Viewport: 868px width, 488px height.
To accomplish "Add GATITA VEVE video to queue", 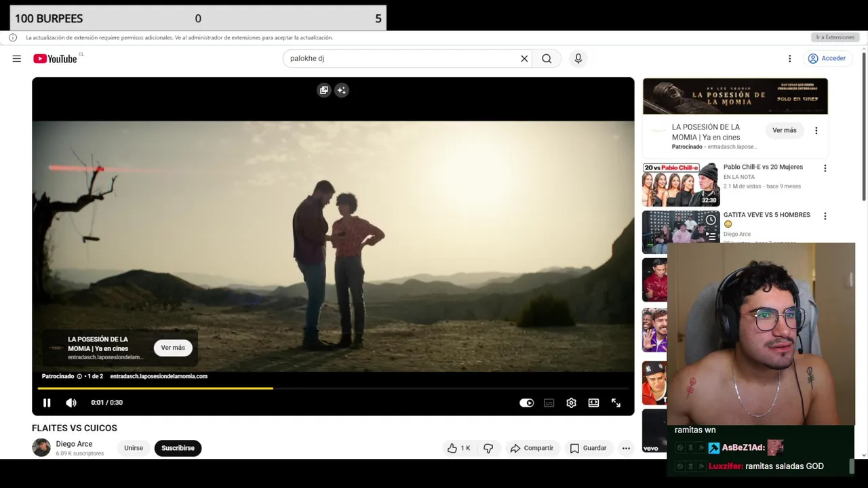I will (711, 236).
